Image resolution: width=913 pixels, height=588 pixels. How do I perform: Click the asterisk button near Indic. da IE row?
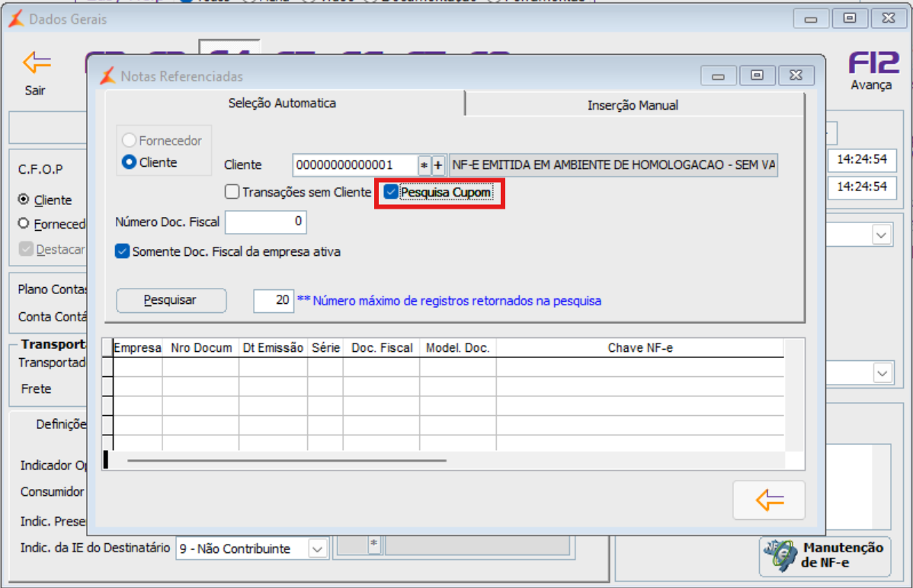coord(374,545)
